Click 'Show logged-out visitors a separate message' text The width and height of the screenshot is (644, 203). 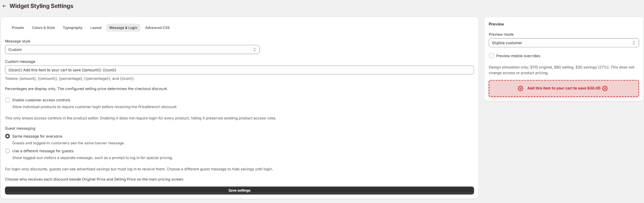point(93,158)
